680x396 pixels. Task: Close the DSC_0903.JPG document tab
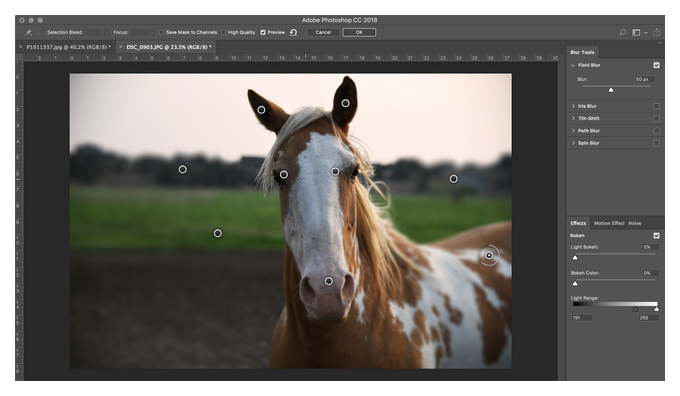point(121,47)
